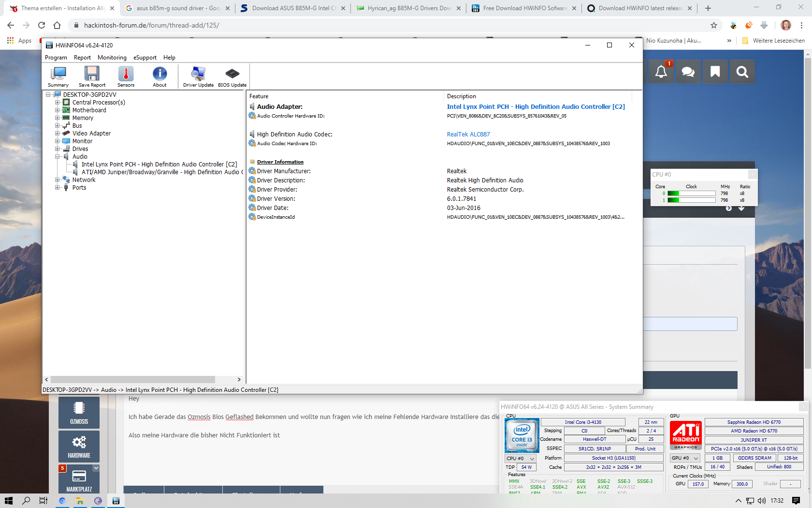Select ATI/AMD Juniper audio tree entry
This screenshot has width=812, height=508.
pyautogui.click(x=160, y=172)
